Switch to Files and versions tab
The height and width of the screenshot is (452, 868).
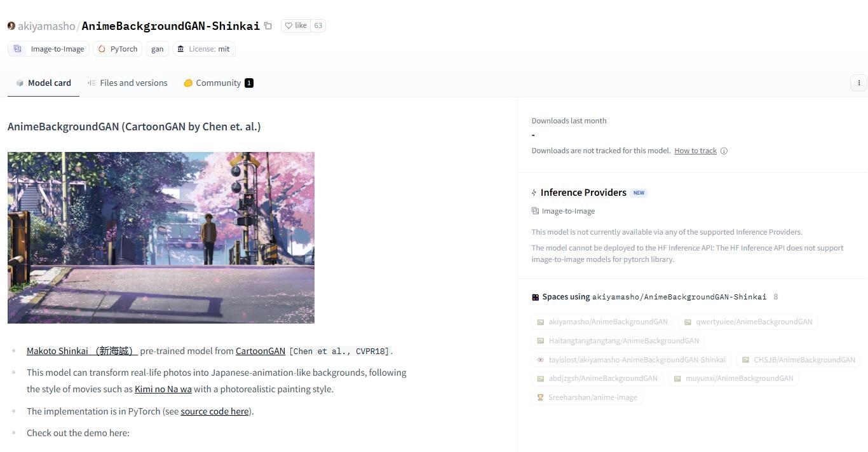127,83
